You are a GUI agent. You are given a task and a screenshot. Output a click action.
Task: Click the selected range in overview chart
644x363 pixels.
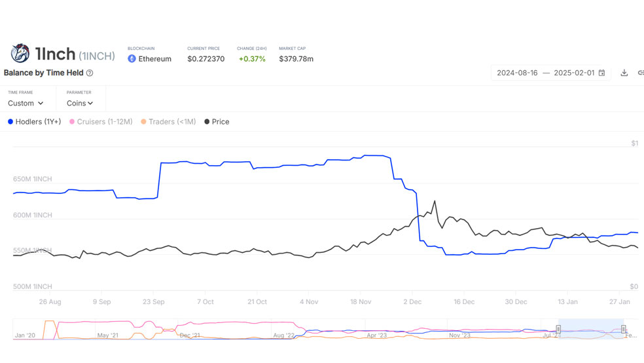[591, 329]
